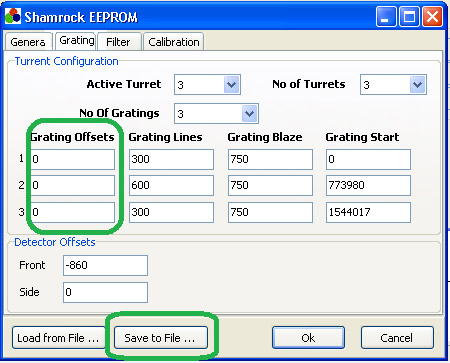Switch to the Calibration tab
This screenshot has height=363, width=450.
pyautogui.click(x=173, y=42)
